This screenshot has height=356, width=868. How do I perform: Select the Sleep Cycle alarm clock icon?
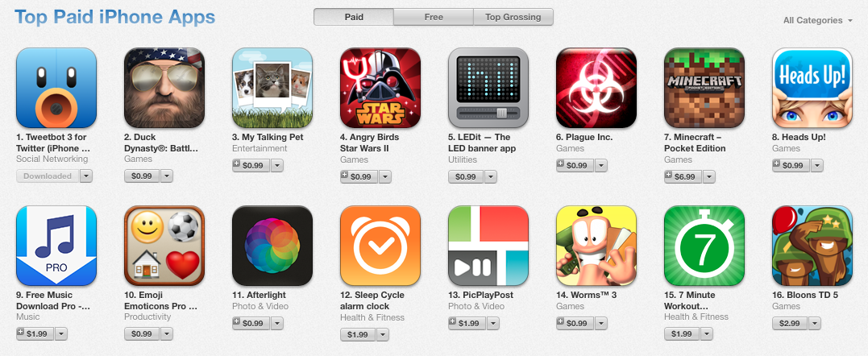[x=380, y=246]
